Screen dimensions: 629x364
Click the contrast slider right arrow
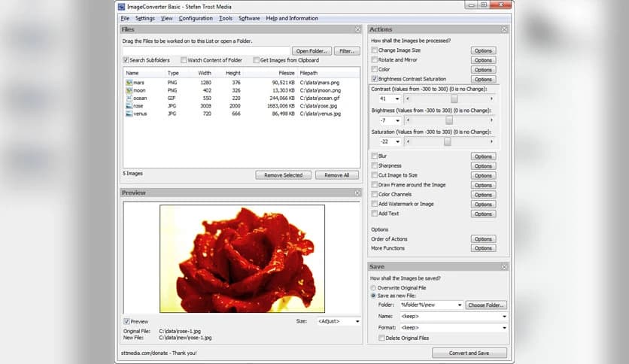[x=491, y=99]
